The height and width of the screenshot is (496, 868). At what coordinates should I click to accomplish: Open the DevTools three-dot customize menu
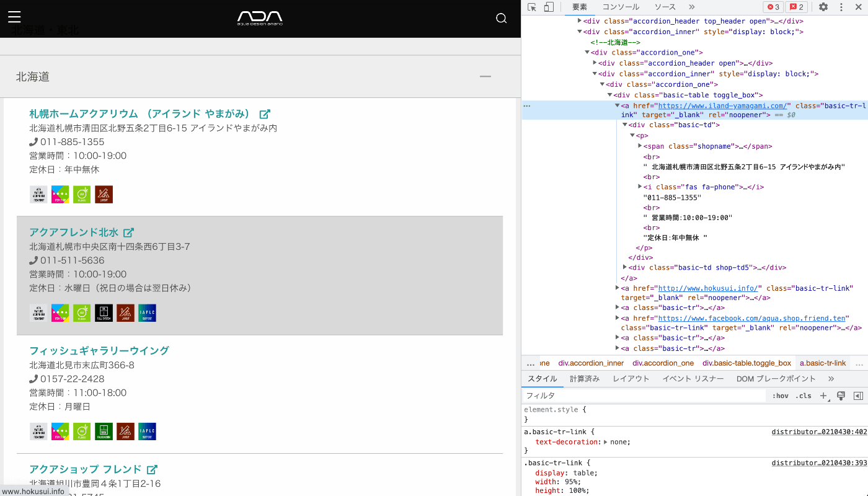[x=841, y=7]
